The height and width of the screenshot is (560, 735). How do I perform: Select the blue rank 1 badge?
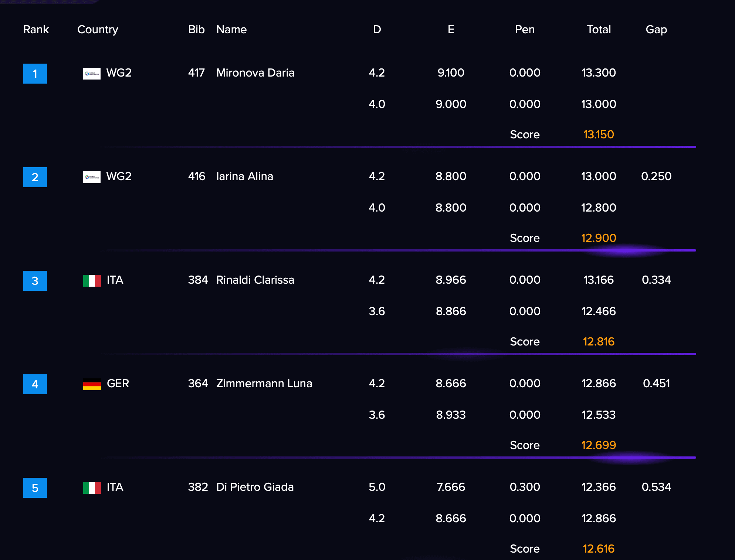35,74
